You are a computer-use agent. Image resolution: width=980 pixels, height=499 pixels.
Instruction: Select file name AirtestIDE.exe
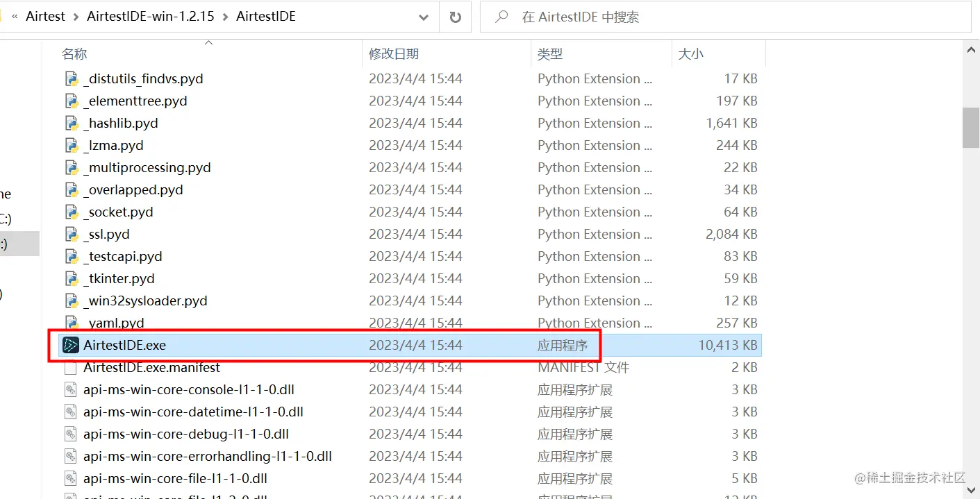tap(124, 345)
